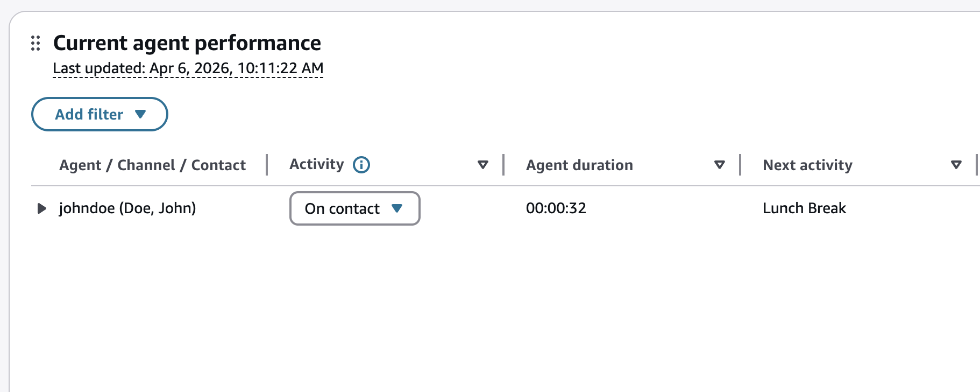Click the Next activity column header label
980x392 pixels.
(807, 165)
